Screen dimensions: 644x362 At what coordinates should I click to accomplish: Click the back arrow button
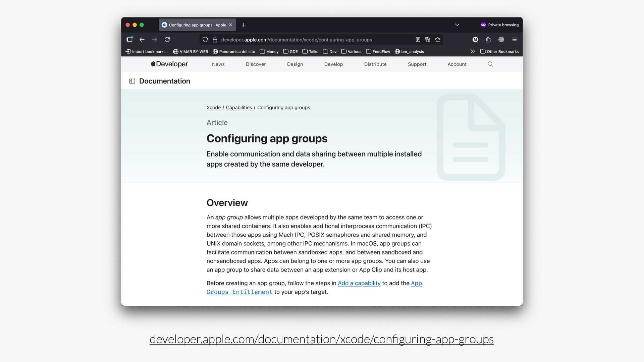[142, 40]
